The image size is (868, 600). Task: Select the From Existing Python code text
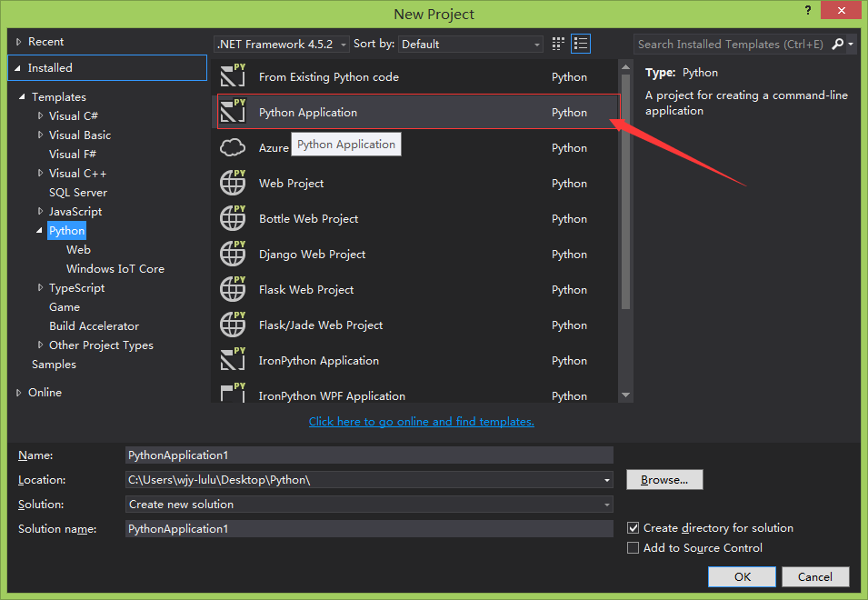pos(329,77)
